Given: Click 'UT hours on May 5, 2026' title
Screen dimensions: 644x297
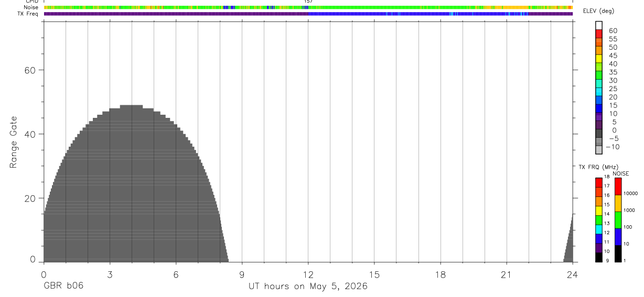Looking at the screenshot, I should (308, 287).
